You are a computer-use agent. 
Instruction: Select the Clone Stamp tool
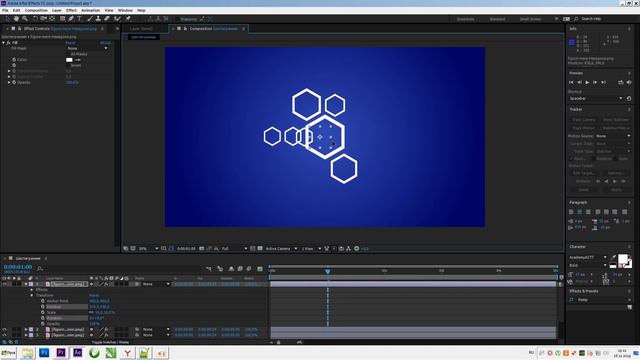pos(98,19)
